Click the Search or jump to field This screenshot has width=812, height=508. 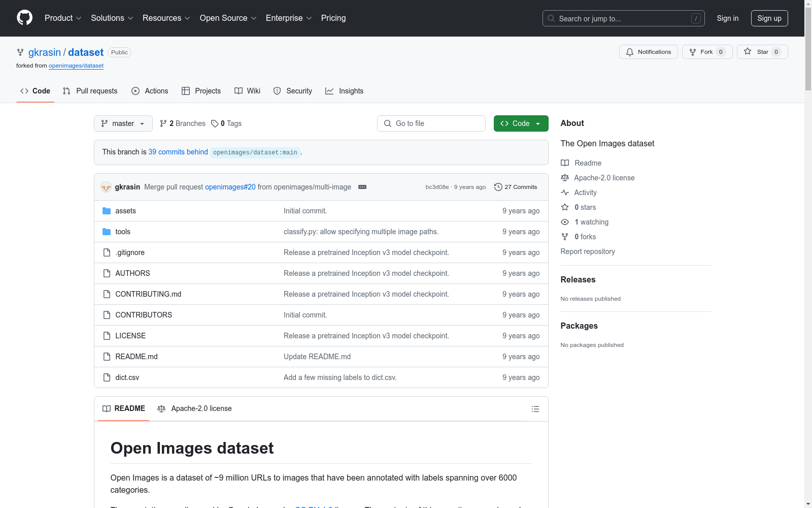coord(624,18)
